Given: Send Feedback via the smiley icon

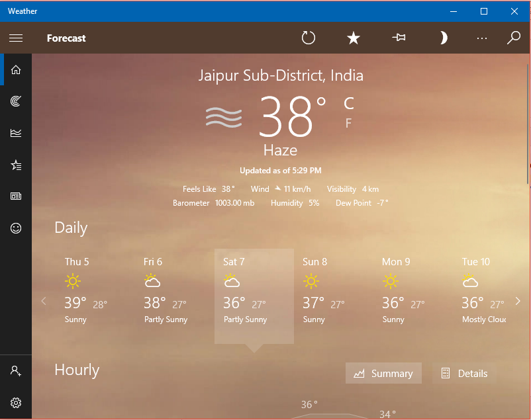Looking at the screenshot, I should pos(16,228).
